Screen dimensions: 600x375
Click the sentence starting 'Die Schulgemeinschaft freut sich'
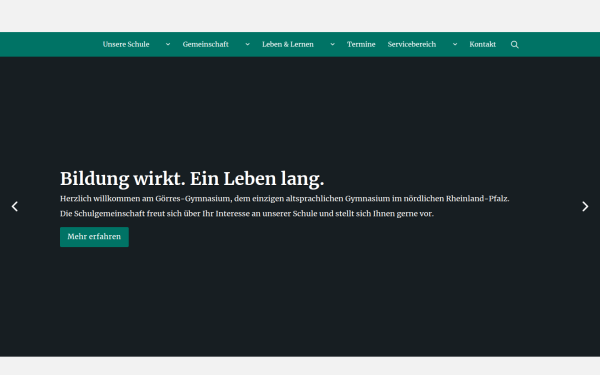point(247,214)
